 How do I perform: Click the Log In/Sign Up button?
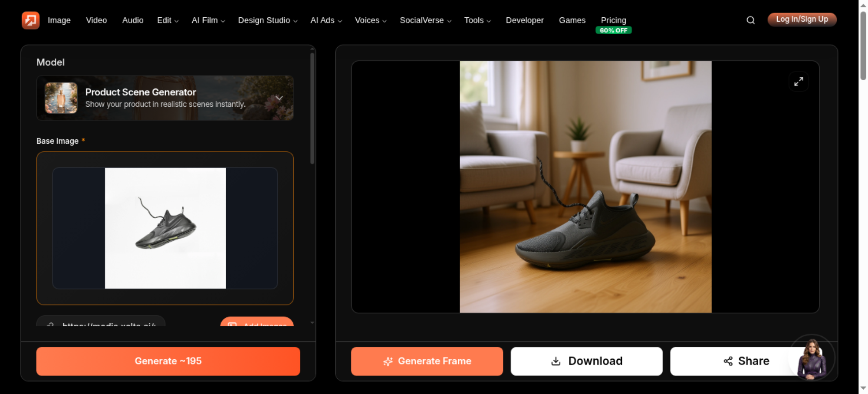tap(802, 20)
